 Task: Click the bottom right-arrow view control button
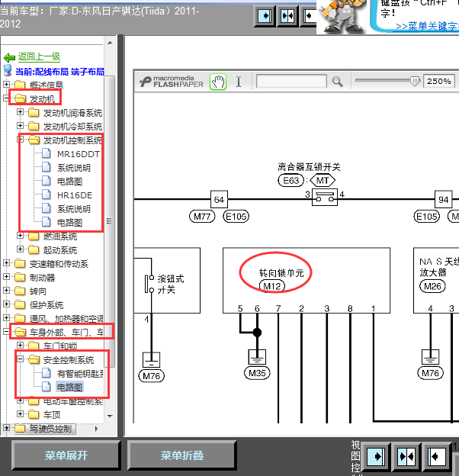coord(376,457)
